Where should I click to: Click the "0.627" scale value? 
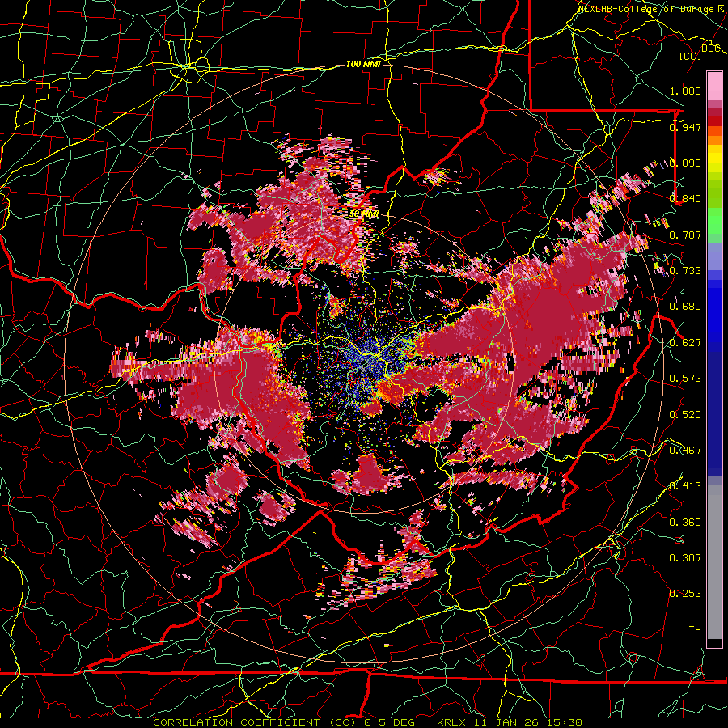pos(685,343)
